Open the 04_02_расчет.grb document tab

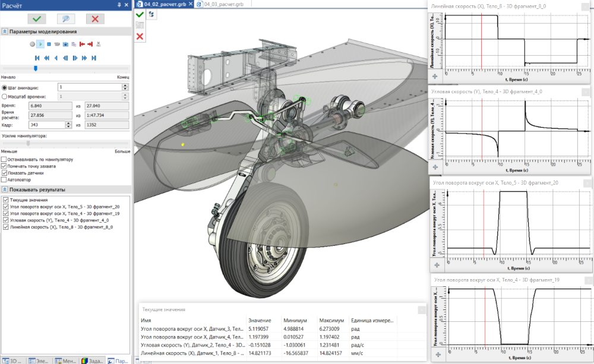[165, 4]
